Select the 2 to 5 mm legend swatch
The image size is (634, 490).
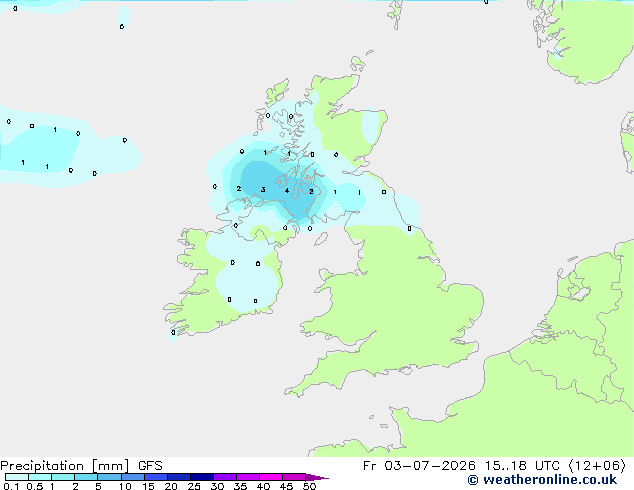coord(86,477)
